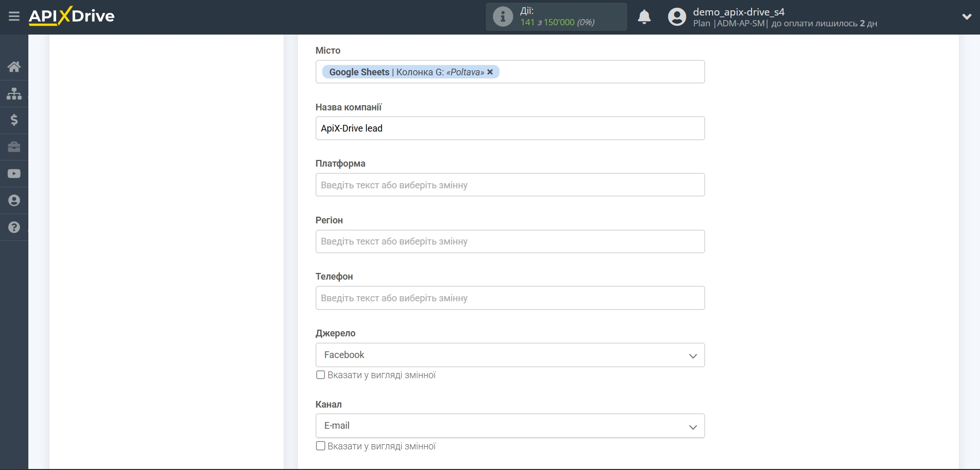980x470 pixels.
Task: Click the ApiX-Drive logo
Action: click(72, 17)
